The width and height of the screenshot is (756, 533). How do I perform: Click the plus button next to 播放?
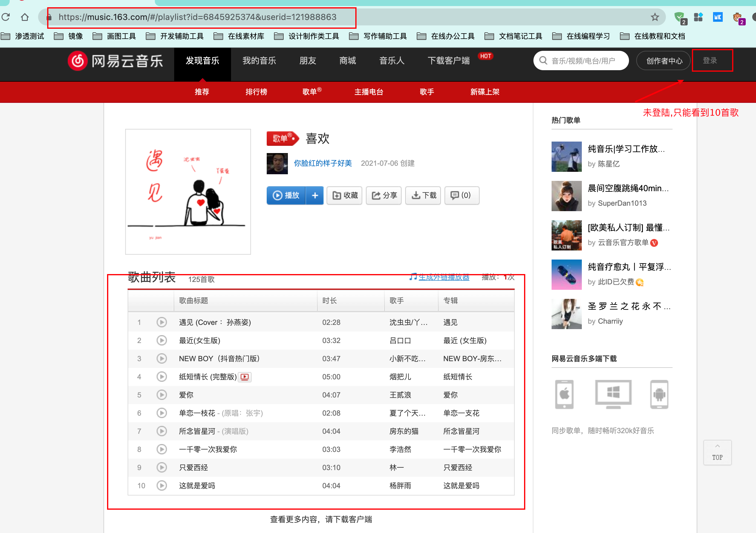pos(315,195)
